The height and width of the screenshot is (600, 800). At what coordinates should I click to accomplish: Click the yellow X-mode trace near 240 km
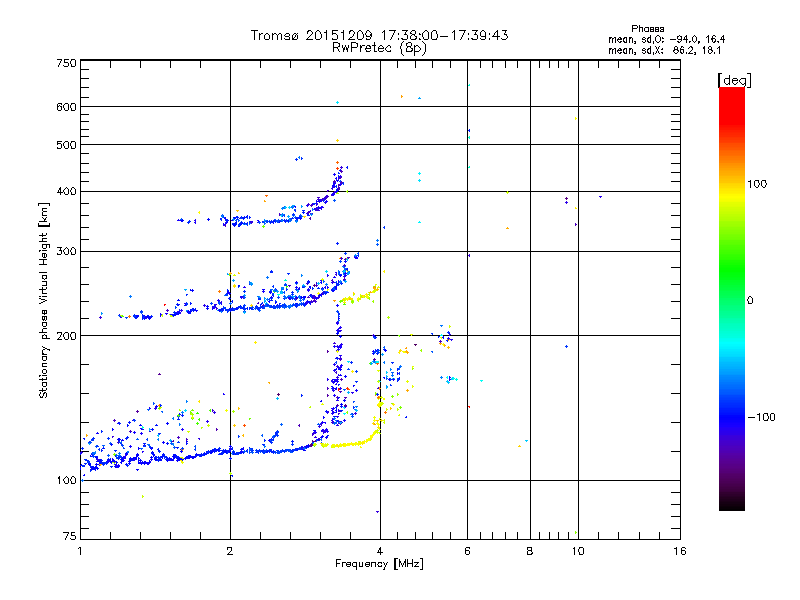[x=358, y=297]
